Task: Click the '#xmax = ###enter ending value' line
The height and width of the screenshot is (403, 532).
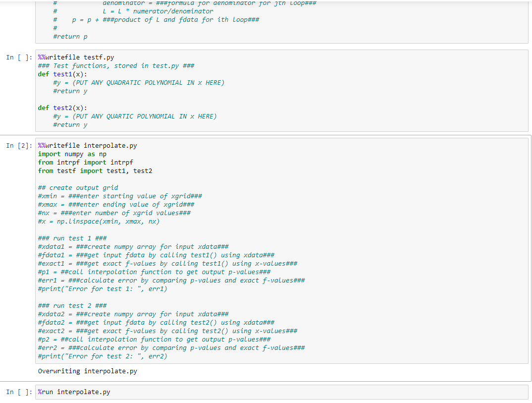Action: 116,205
